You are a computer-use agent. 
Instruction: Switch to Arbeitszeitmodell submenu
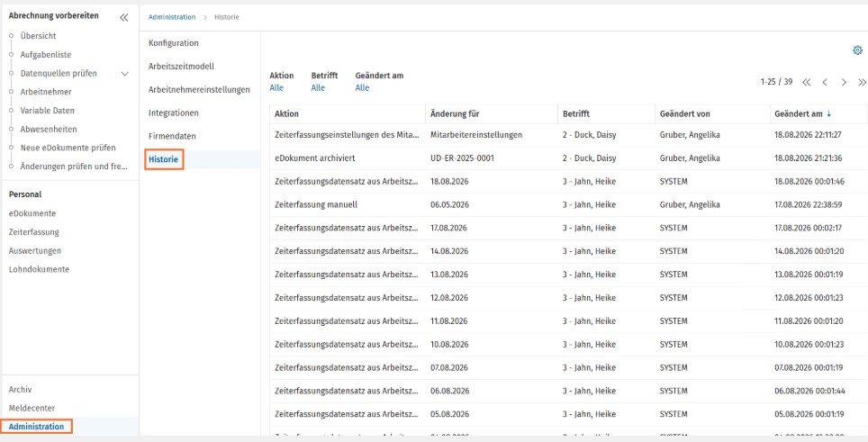(181, 67)
